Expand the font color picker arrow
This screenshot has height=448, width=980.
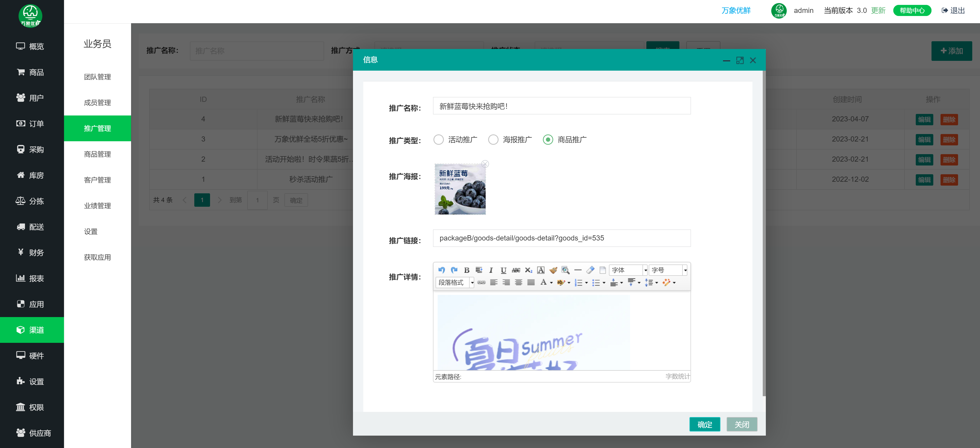click(551, 283)
